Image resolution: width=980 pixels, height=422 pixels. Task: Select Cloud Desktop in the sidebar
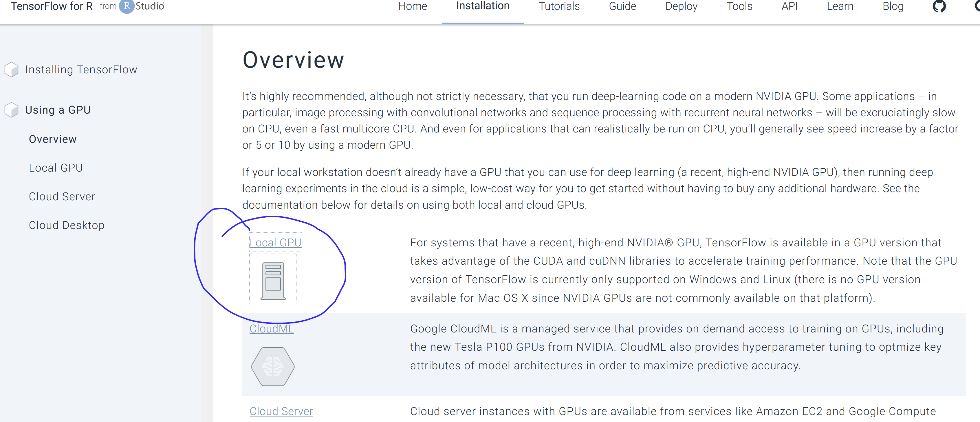tap(67, 225)
